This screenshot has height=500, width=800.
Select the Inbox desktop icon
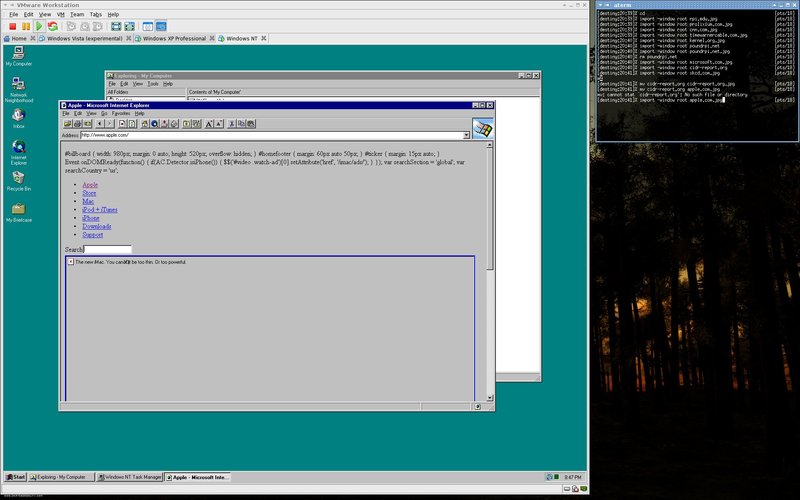[19, 118]
